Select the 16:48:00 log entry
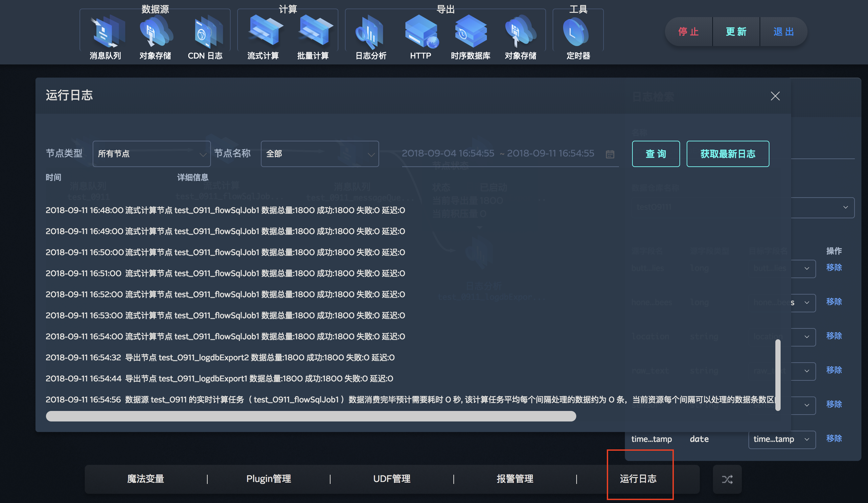 tap(225, 210)
